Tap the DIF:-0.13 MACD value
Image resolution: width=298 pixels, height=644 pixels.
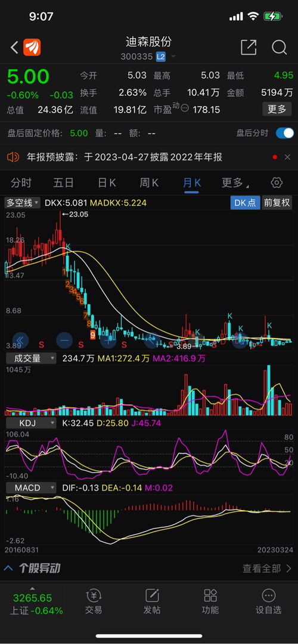[x=82, y=488]
